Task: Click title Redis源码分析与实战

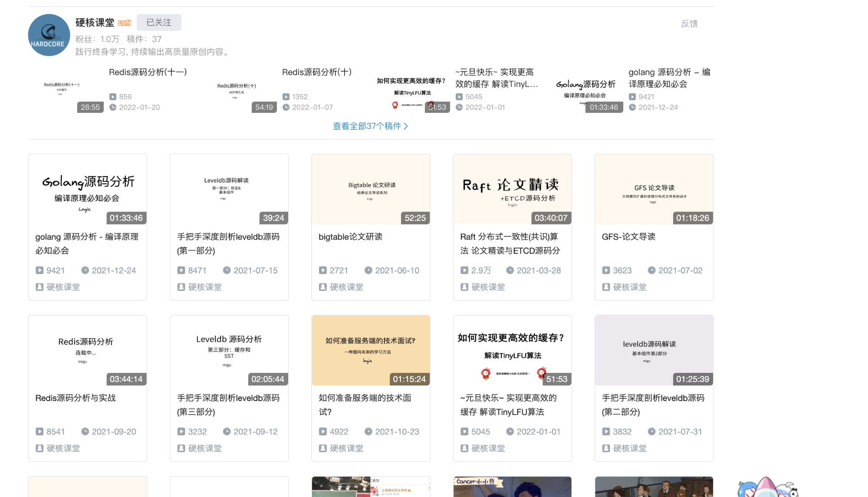Action: 76,398
